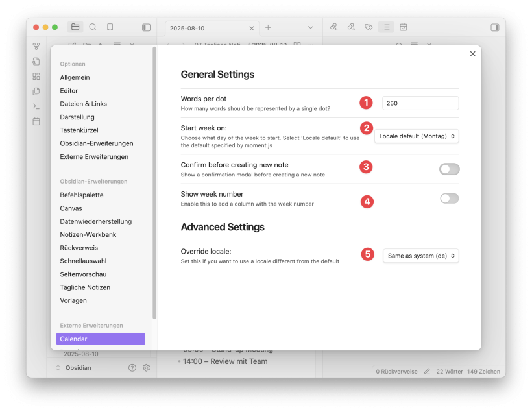Show outgoing links icon in right panel

coord(351,27)
